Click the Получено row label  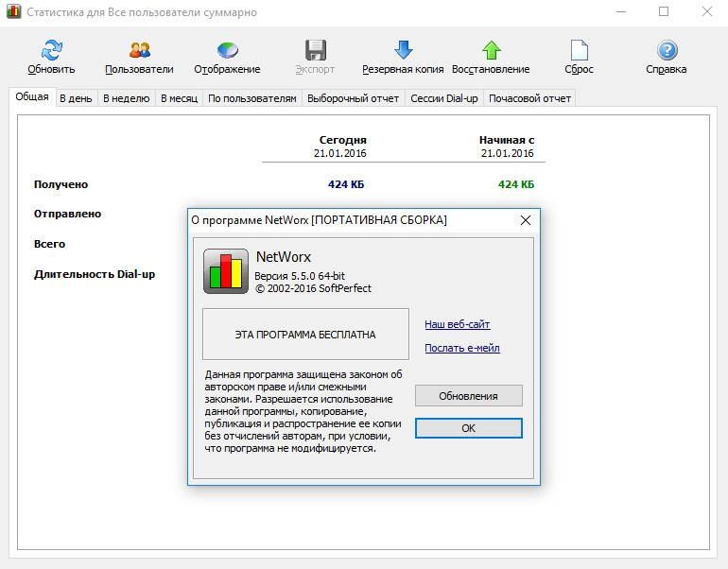(61, 184)
